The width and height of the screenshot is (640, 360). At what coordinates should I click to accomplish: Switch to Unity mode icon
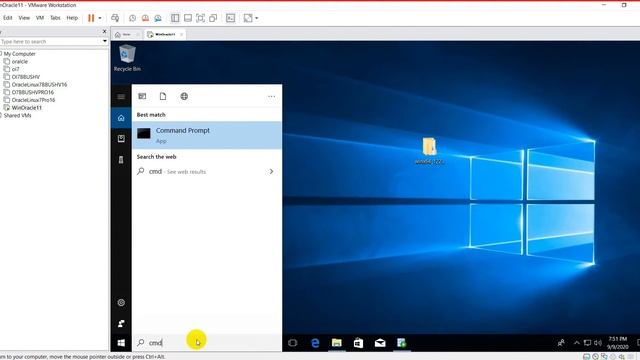pyautogui.click(x=213, y=18)
